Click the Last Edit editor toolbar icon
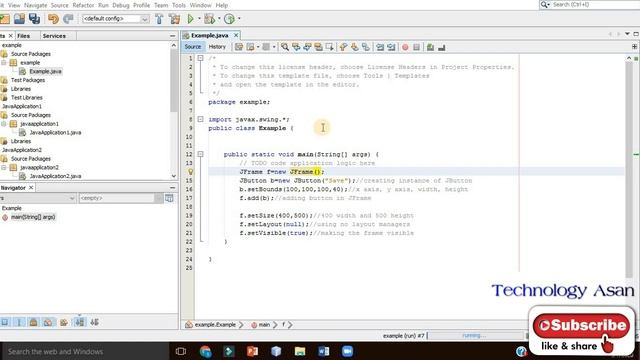Screen dimensions: 640x360 coord(239,47)
